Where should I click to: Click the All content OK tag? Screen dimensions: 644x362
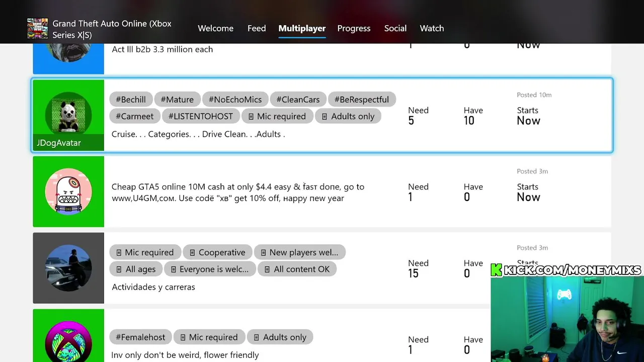point(297,269)
